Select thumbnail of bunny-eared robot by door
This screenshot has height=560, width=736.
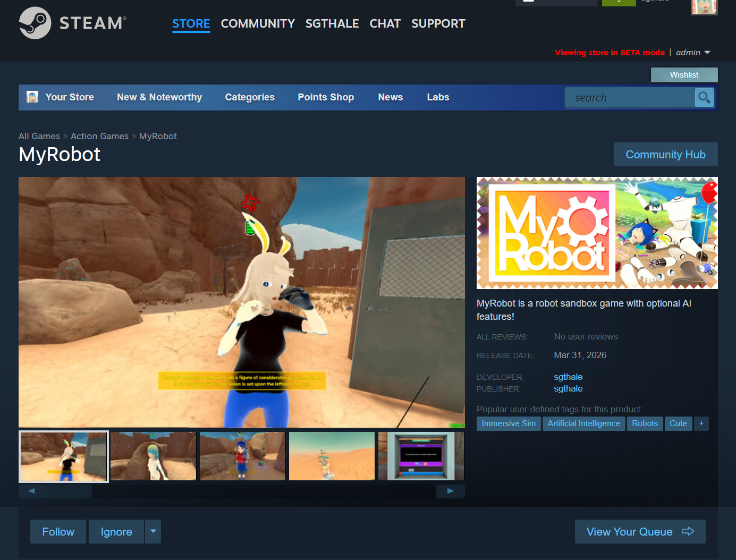[x=64, y=456]
